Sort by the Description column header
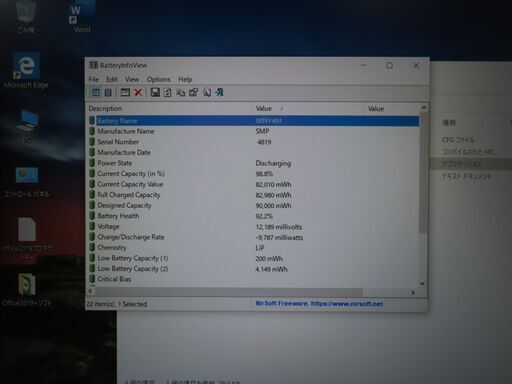This screenshot has width=512, height=384. click(x=169, y=109)
